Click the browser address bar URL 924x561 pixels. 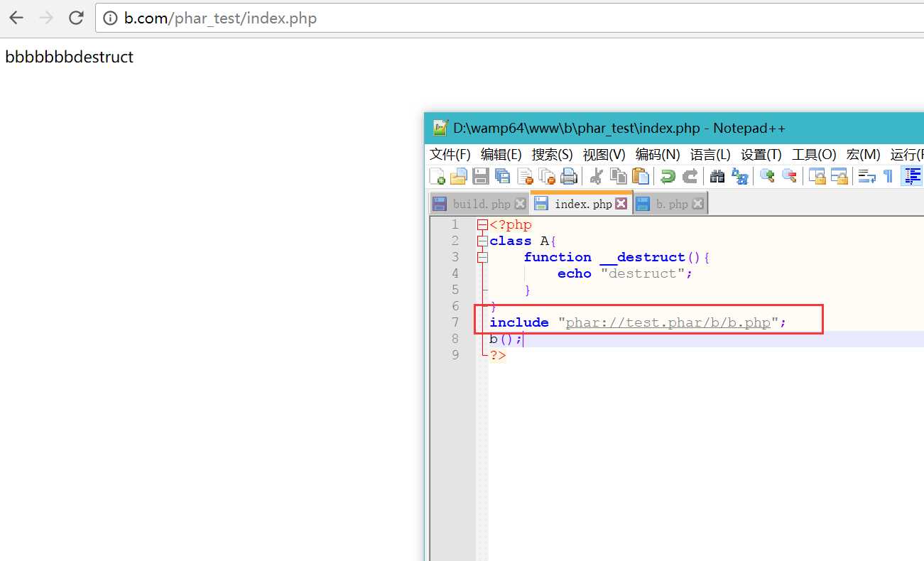(220, 18)
